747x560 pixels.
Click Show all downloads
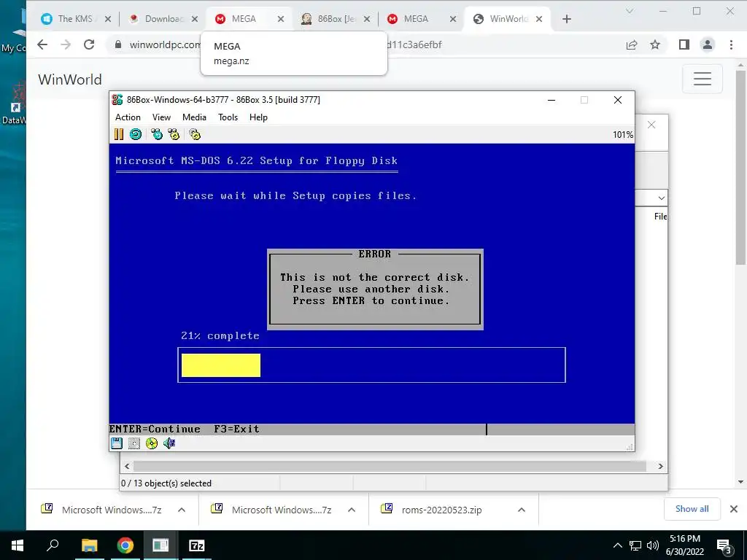692,509
